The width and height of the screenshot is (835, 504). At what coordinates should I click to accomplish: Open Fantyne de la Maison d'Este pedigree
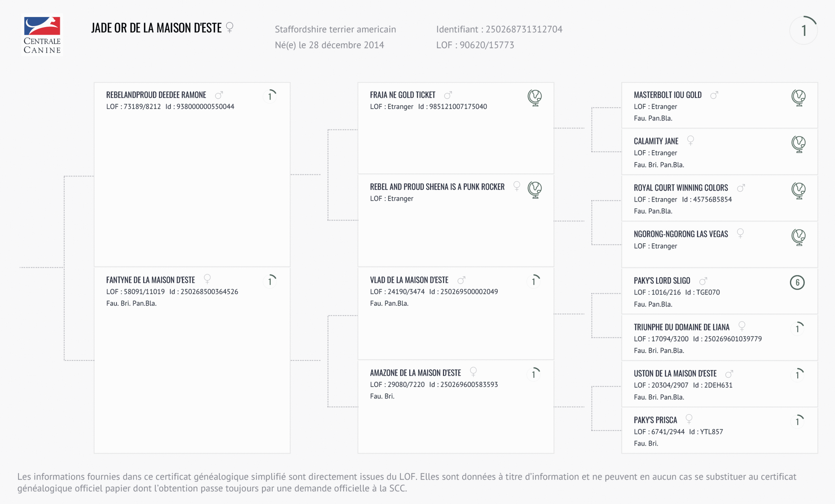[x=150, y=280]
